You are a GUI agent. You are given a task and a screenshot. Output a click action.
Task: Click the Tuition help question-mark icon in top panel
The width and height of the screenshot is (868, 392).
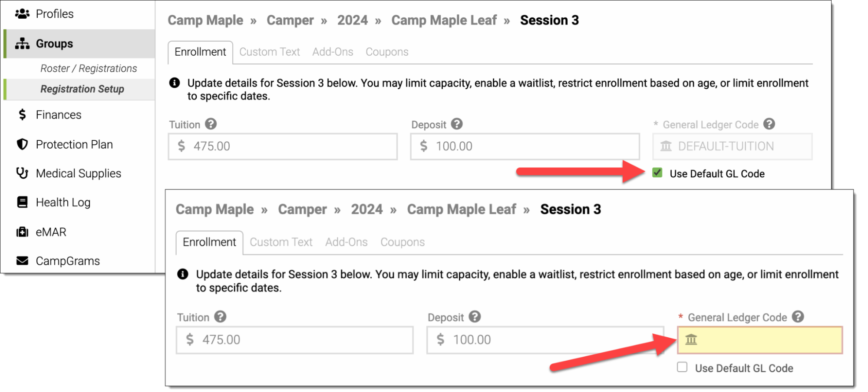(211, 124)
